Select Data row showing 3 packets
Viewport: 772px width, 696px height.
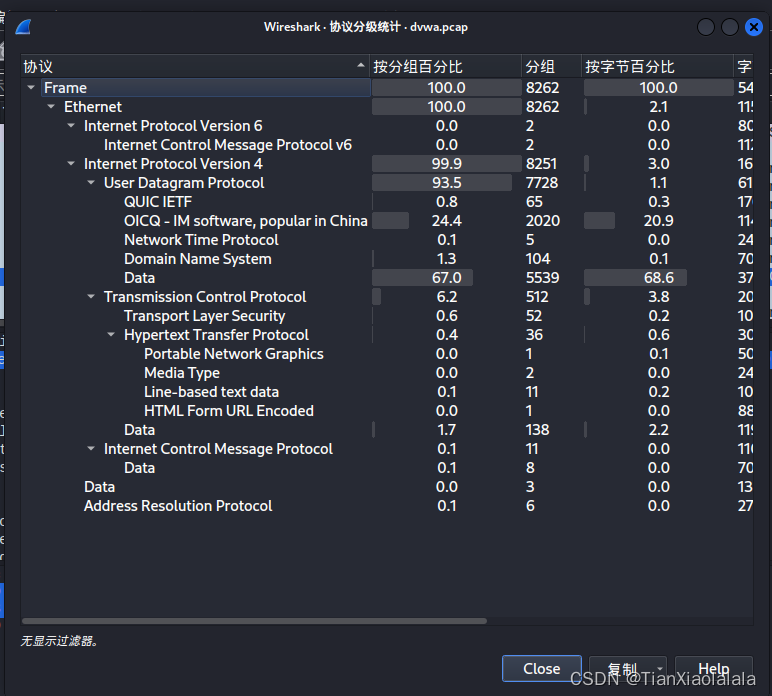(x=387, y=487)
